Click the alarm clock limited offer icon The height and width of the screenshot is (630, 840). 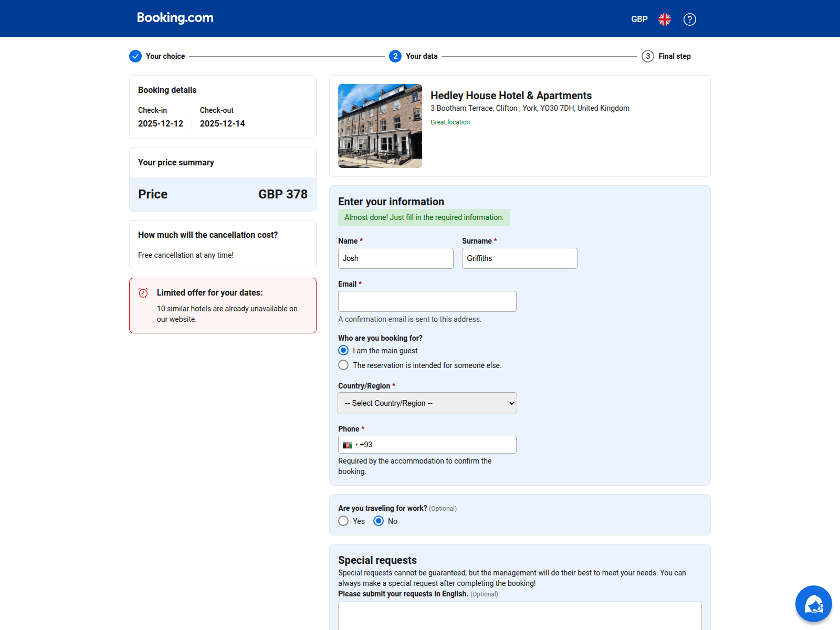[x=143, y=293]
